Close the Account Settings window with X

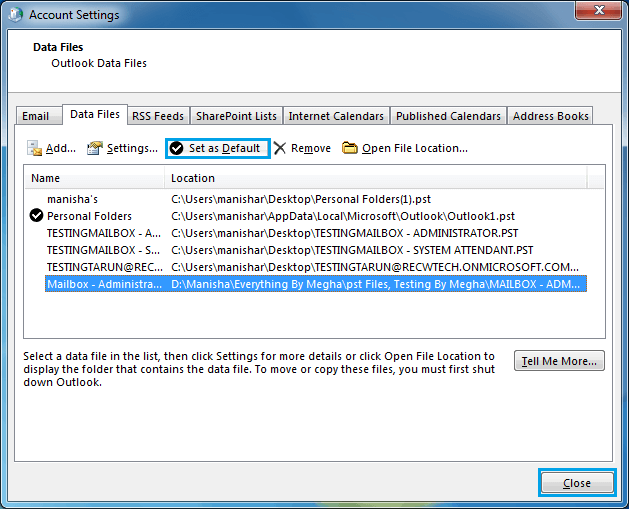599,10
